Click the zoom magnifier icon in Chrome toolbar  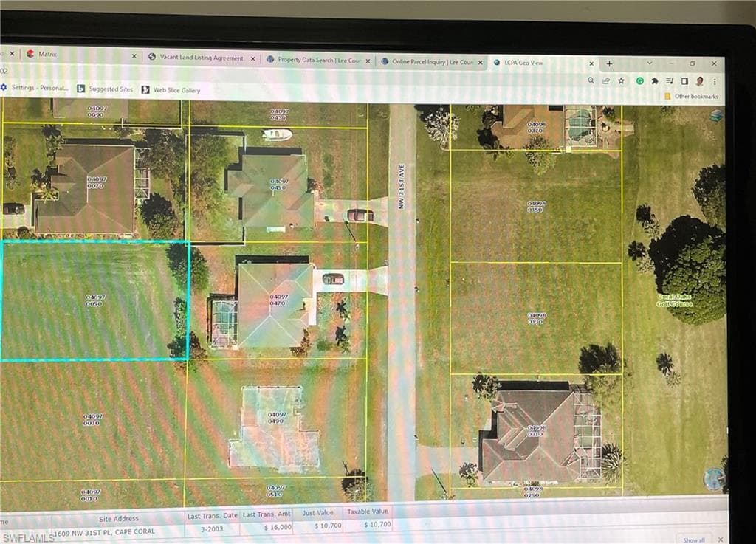point(591,80)
